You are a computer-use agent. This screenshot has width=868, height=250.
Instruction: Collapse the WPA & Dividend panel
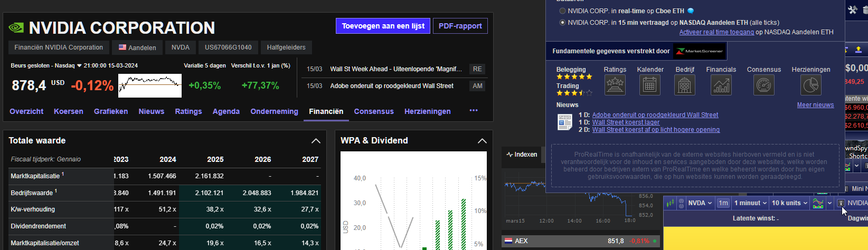482,141
